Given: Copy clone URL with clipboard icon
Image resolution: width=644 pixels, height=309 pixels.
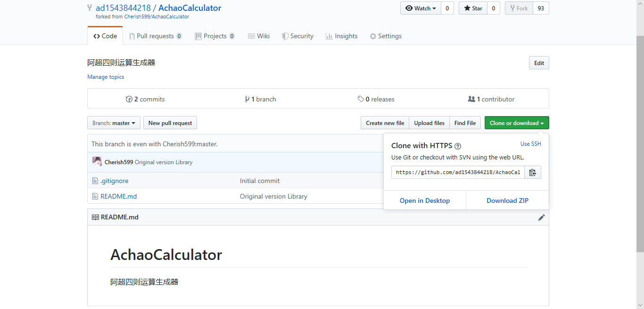Looking at the screenshot, I should tap(533, 172).
